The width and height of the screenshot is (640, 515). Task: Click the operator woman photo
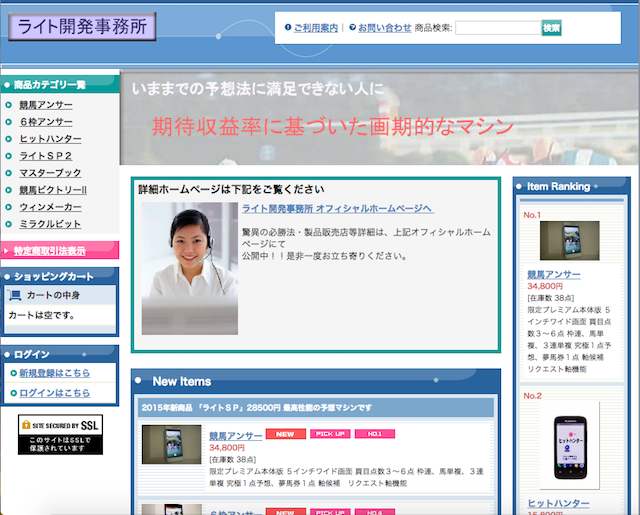(190, 269)
